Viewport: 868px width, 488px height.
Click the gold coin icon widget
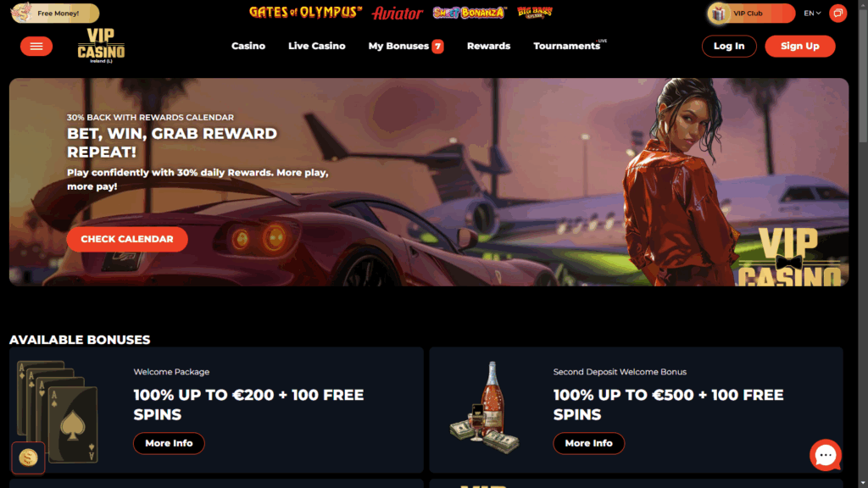[28, 457]
